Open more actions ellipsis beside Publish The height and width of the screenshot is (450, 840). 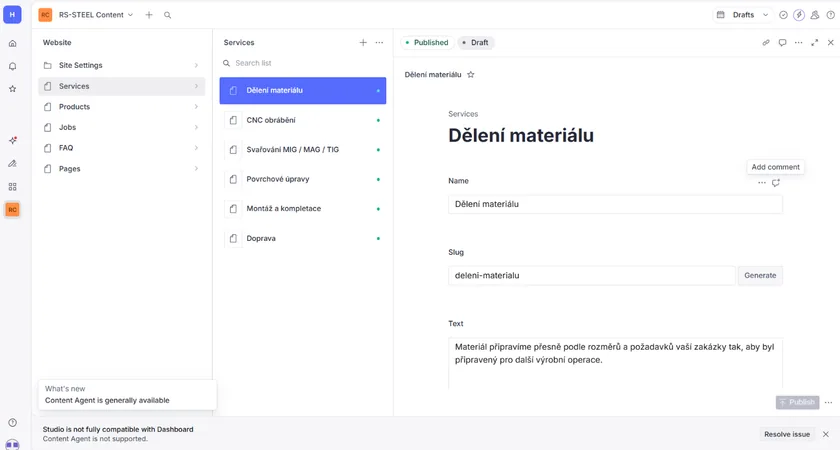coord(828,402)
